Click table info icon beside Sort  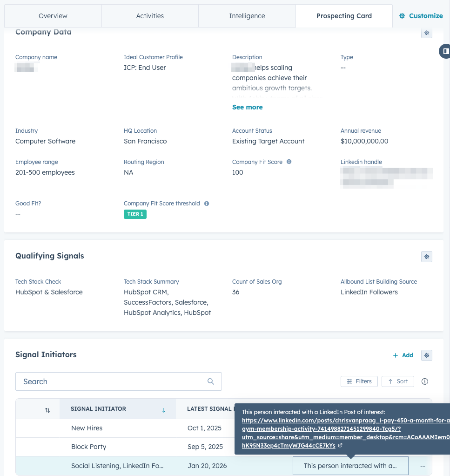424,381
